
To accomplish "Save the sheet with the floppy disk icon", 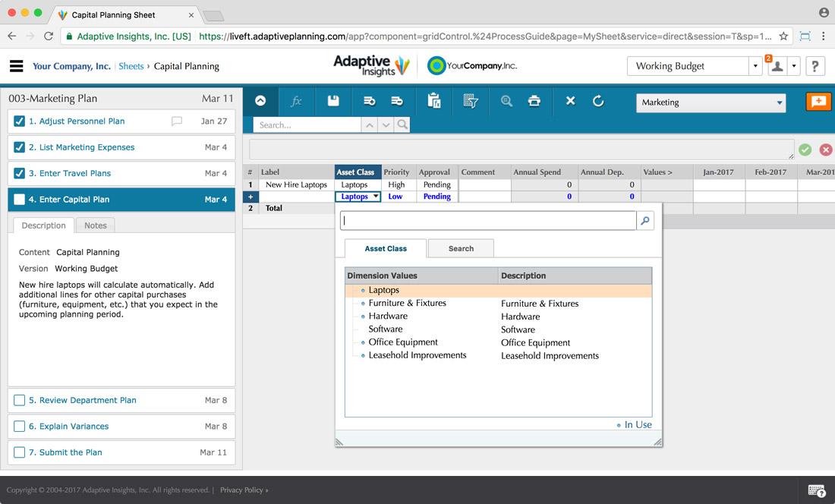I will 333,101.
